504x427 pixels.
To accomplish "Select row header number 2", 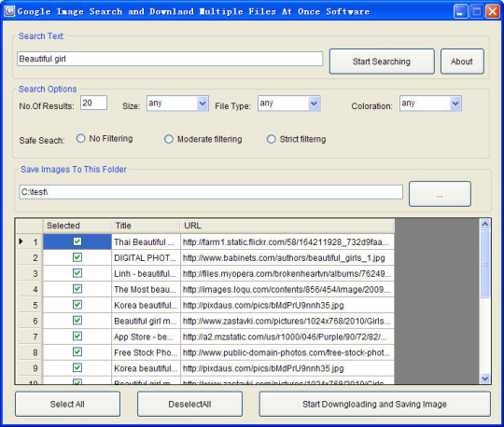I will point(29,258).
